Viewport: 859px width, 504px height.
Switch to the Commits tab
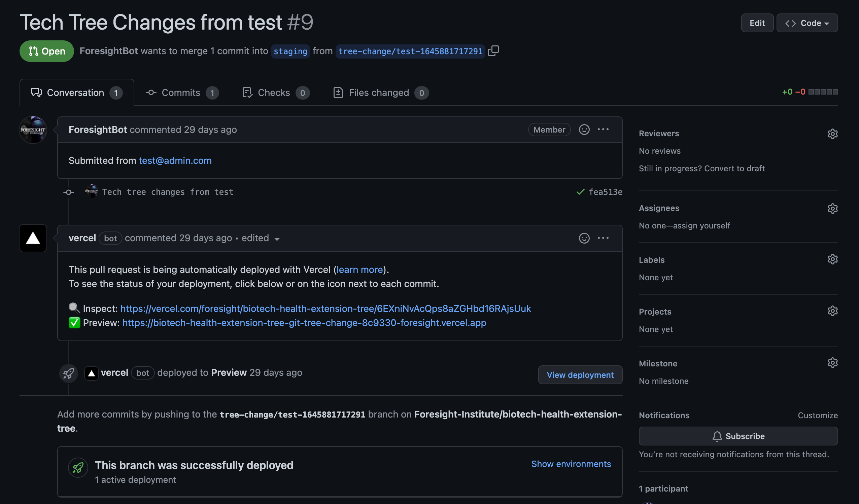point(182,93)
